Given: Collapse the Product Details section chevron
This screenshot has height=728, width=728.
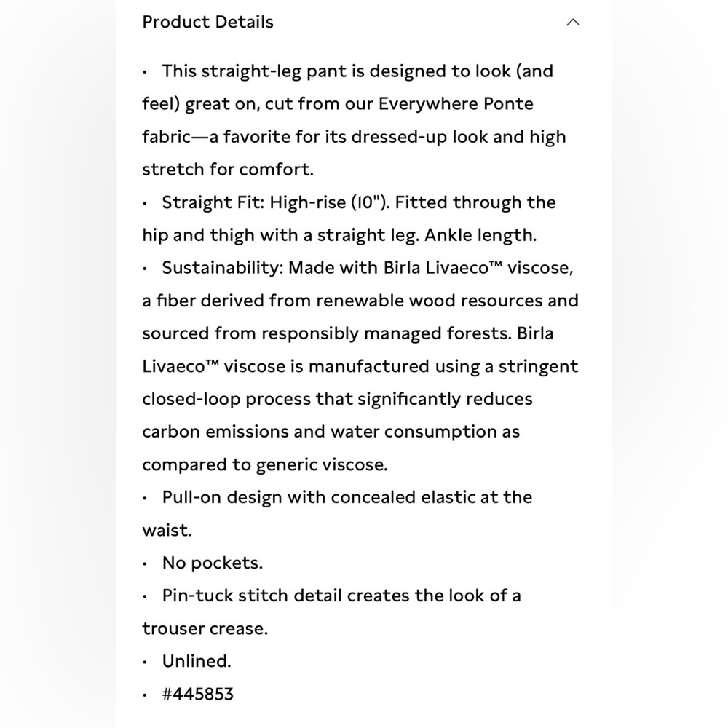Looking at the screenshot, I should [x=573, y=23].
